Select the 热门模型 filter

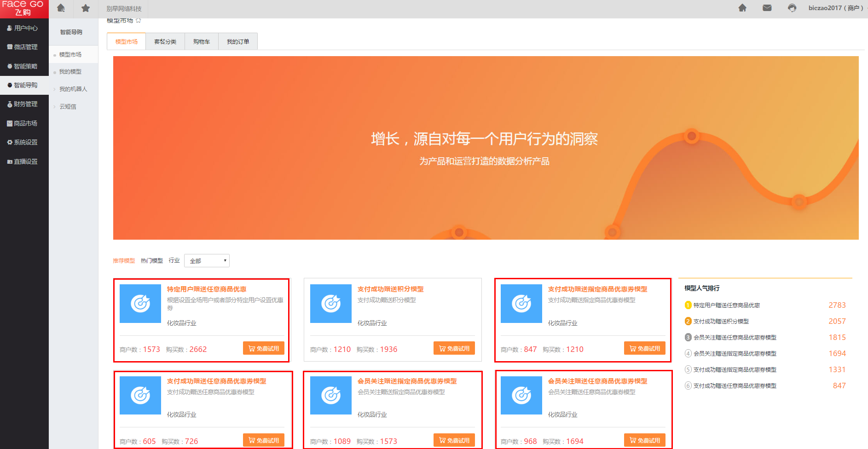tap(152, 261)
